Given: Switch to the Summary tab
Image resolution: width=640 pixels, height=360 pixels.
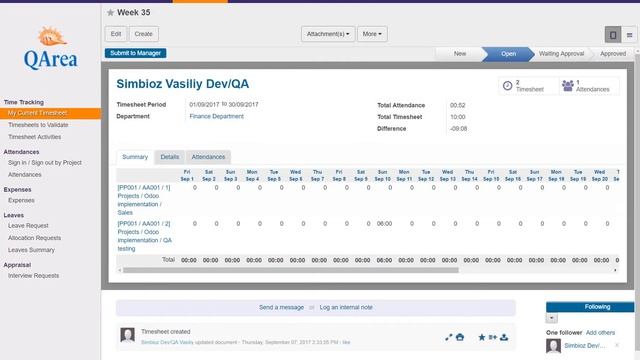Looking at the screenshot, I should tap(135, 157).
